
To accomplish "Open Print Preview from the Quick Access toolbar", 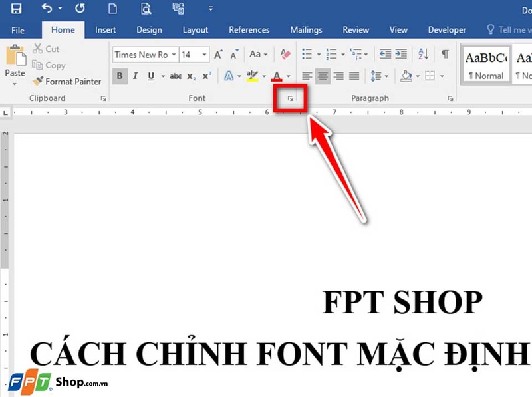I will (x=146, y=8).
